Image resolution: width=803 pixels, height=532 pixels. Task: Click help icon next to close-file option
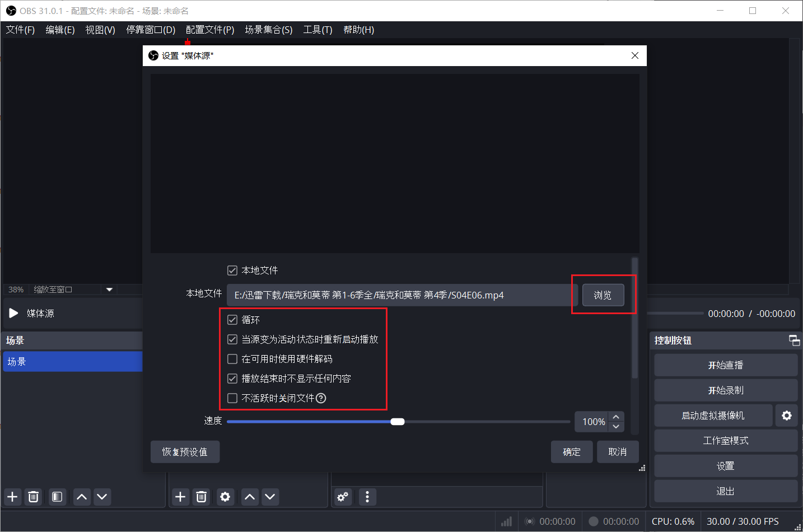(x=321, y=398)
